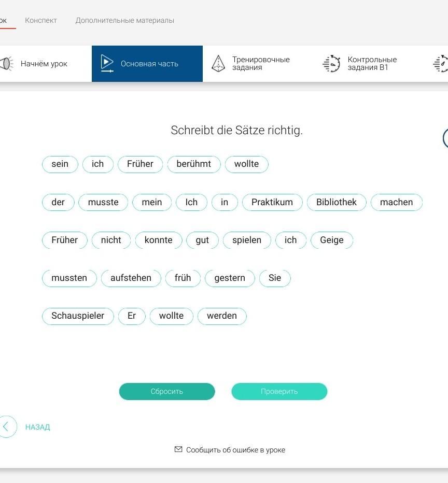Viewport: 448px width, 483px height.
Task: Choose the 'berühmt' word chip
Action: tap(194, 164)
